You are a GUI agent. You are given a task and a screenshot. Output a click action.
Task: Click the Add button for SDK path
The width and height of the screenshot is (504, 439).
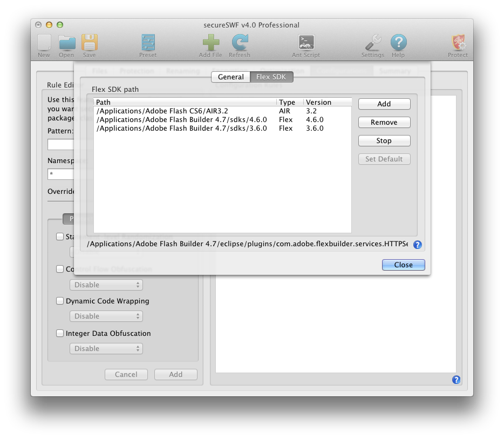384,104
